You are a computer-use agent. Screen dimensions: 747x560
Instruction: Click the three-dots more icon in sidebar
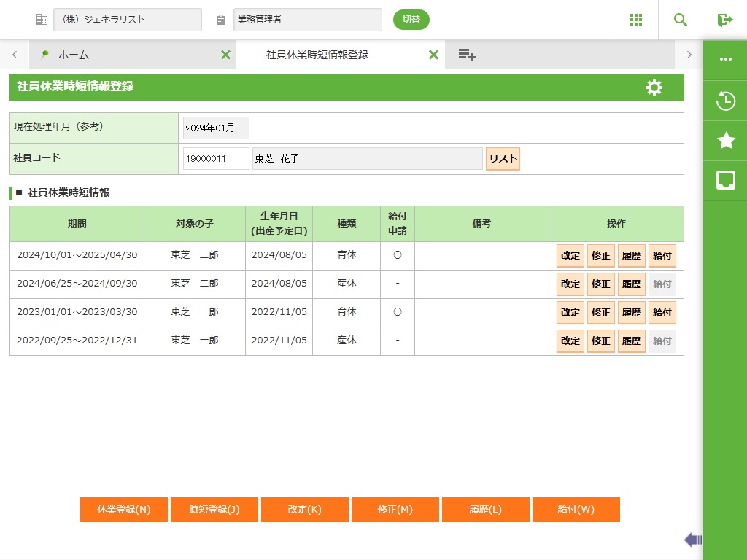725,59
